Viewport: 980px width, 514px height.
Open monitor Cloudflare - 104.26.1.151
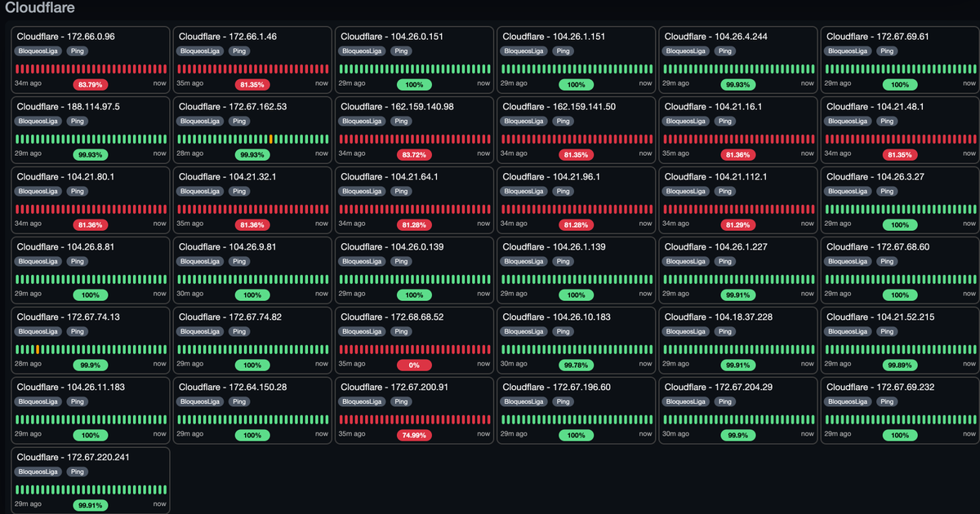coord(576,60)
